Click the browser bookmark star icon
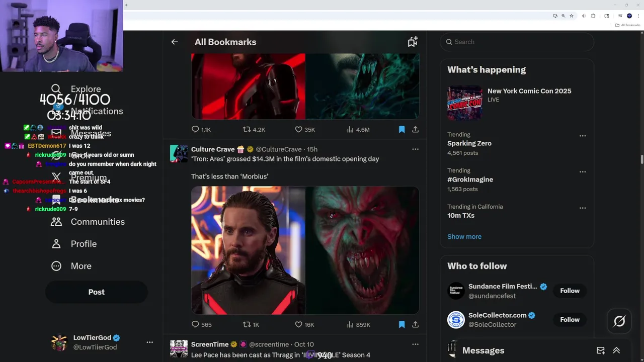The height and width of the screenshot is (362, 644). pos(572,16)
